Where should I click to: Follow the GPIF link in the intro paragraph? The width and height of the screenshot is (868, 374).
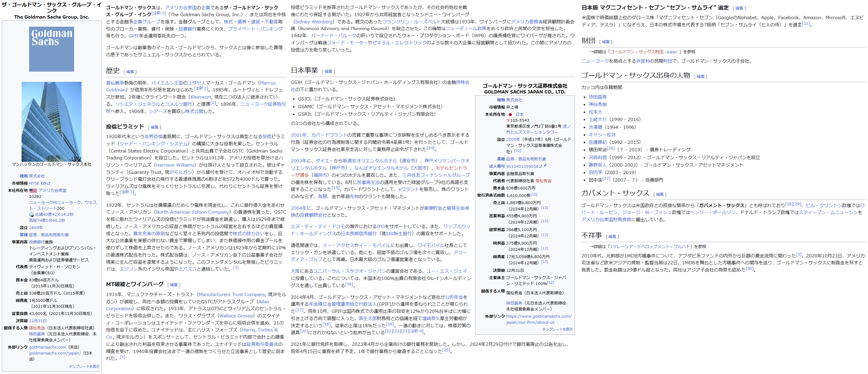(133, 36)
